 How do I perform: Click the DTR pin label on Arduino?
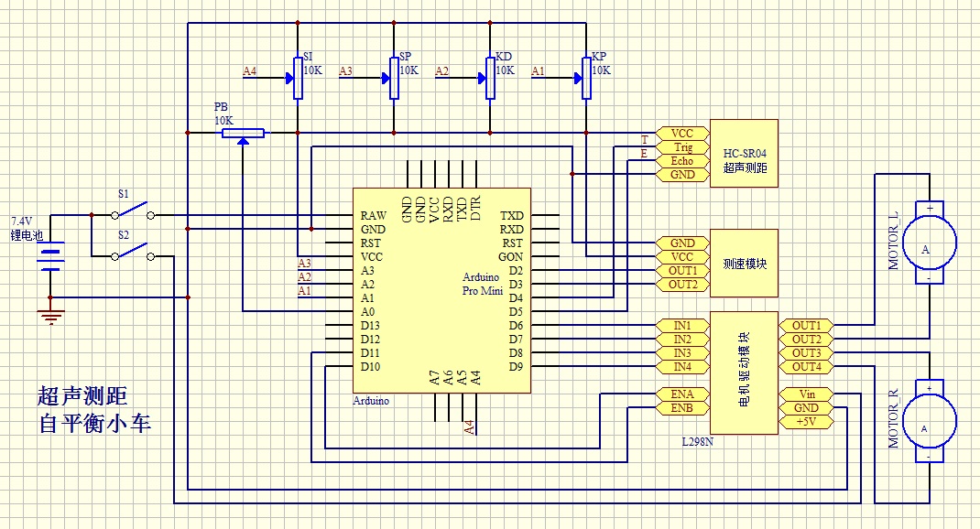coord(475,208)
